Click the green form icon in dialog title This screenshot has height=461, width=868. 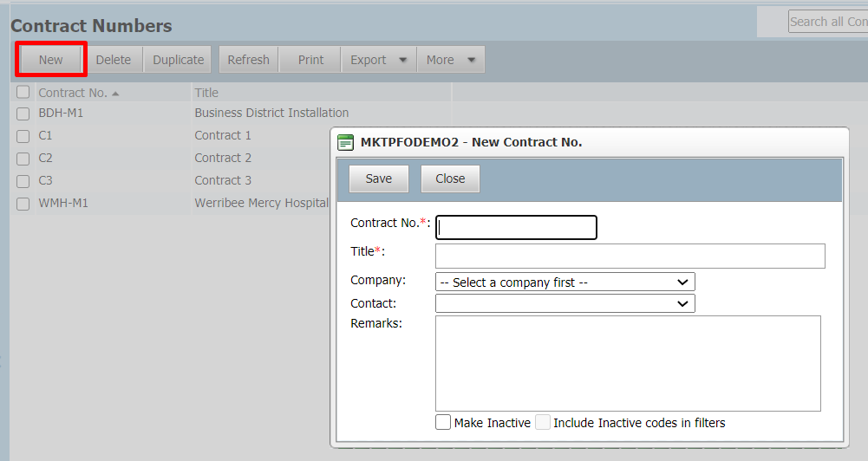pyautogui.click(x=345, y=142)
